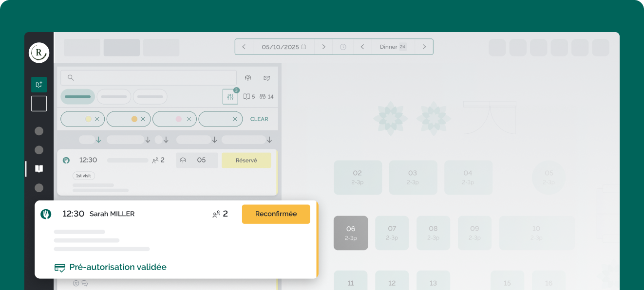The image size is (644, 290).
Task: Click the envelope check icon
Action: pos(266,78)
